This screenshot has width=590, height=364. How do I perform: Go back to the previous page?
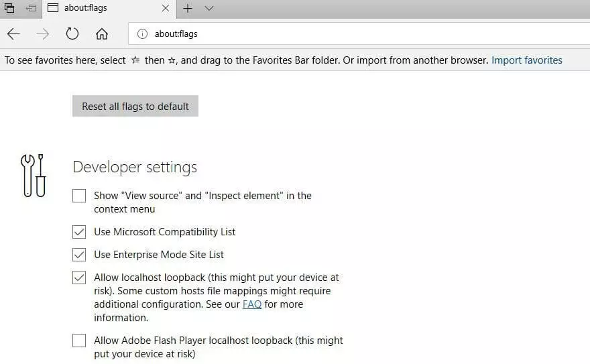[13, 34]
